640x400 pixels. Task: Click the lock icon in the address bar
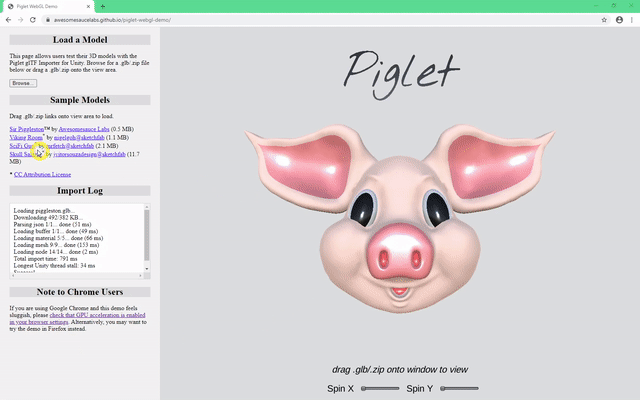click(48, 20)
